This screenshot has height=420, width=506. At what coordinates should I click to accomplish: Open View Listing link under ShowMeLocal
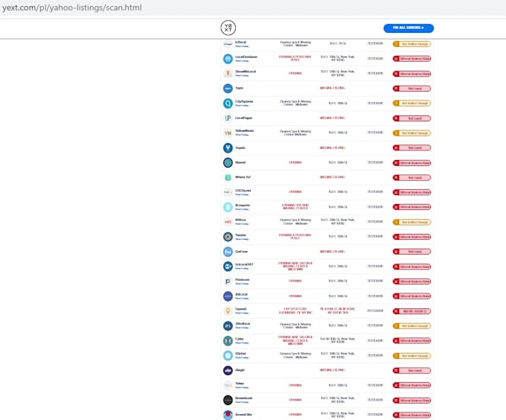coord(242,75)
